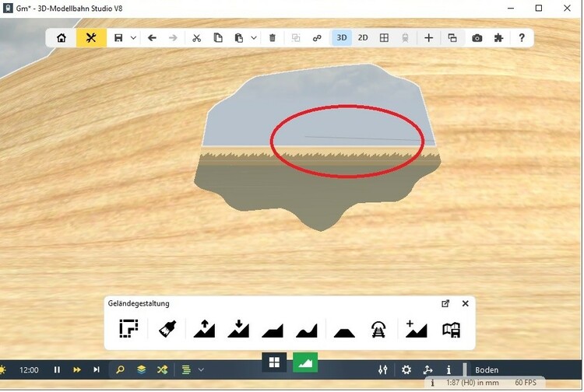584x392 pixels.
Task: Add a new view with plus
Action: coord(429,37)
